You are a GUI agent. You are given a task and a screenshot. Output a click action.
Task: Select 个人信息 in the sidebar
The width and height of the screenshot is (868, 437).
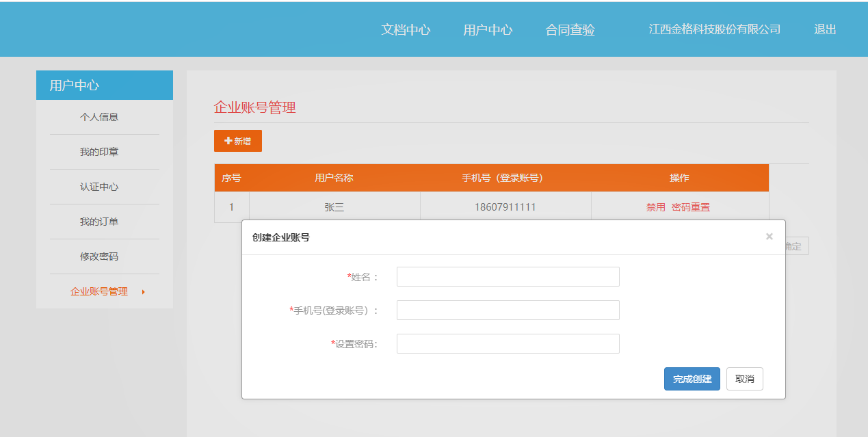pyautogui.click(x=99, y=117)
